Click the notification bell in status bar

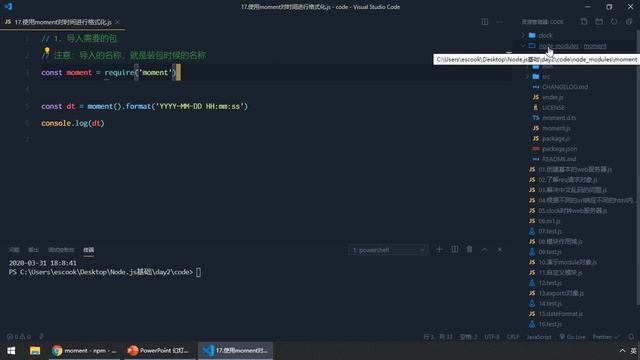pos(631,337)
